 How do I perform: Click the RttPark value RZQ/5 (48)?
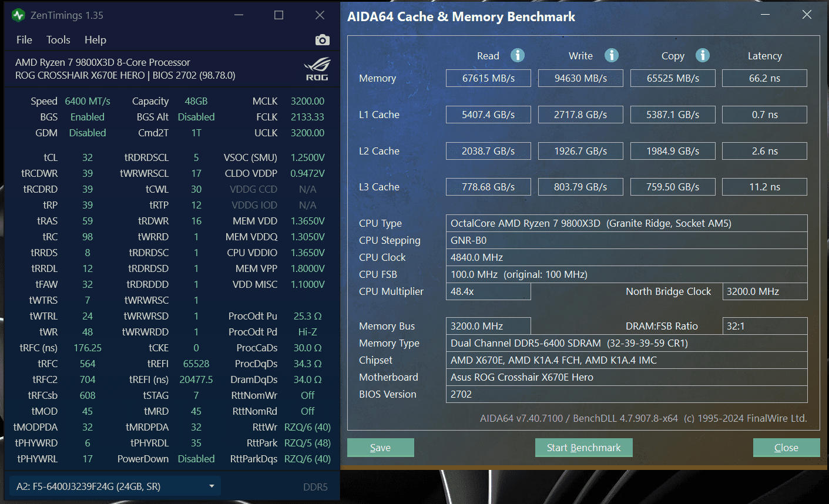pos(307,443)
